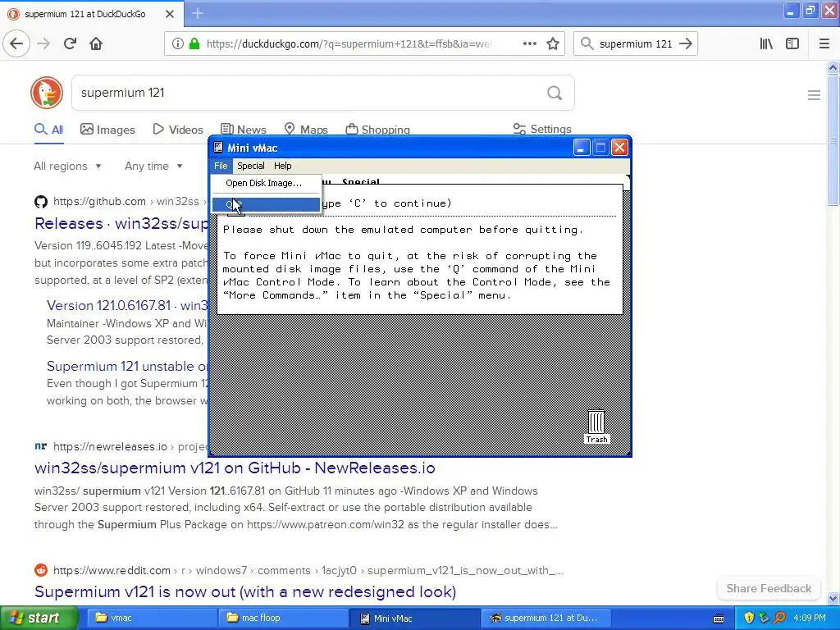
Task: Click the green padlock security icon
Action: (x=194, y=43)
